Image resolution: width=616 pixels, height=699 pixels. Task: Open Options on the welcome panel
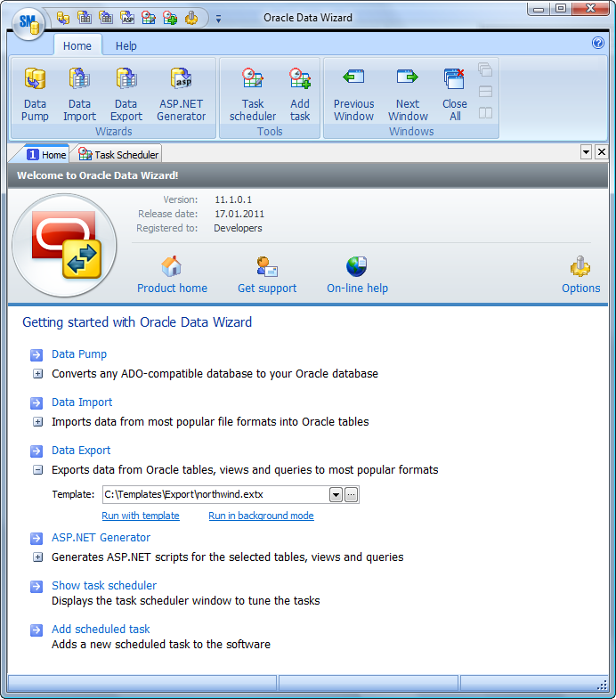click(x=580, y=275)
